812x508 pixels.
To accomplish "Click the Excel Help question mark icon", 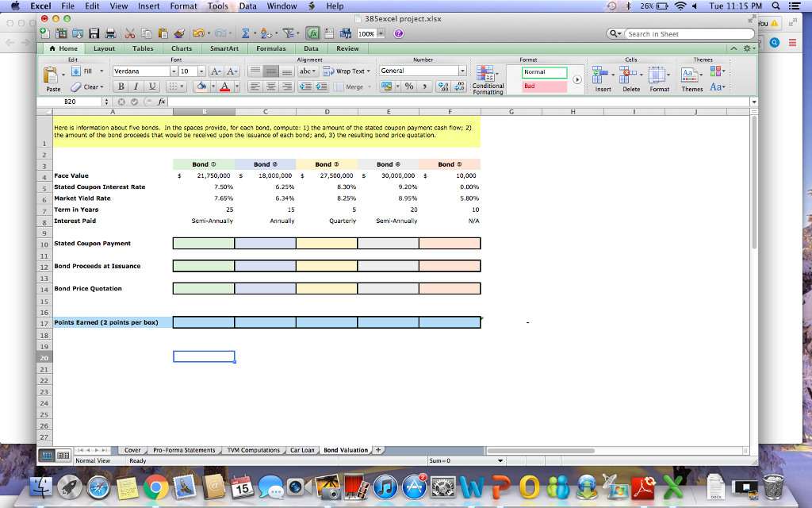I will tap(398, 33).
